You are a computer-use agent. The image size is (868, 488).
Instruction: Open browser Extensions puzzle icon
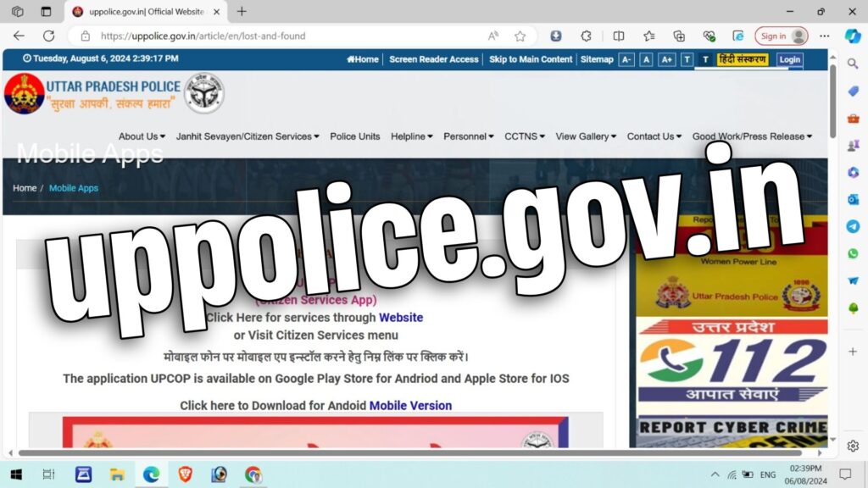tap(586, 36)
